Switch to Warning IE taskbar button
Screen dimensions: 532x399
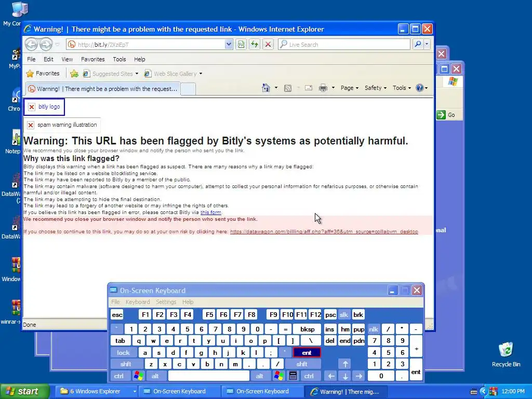[345, 392]
